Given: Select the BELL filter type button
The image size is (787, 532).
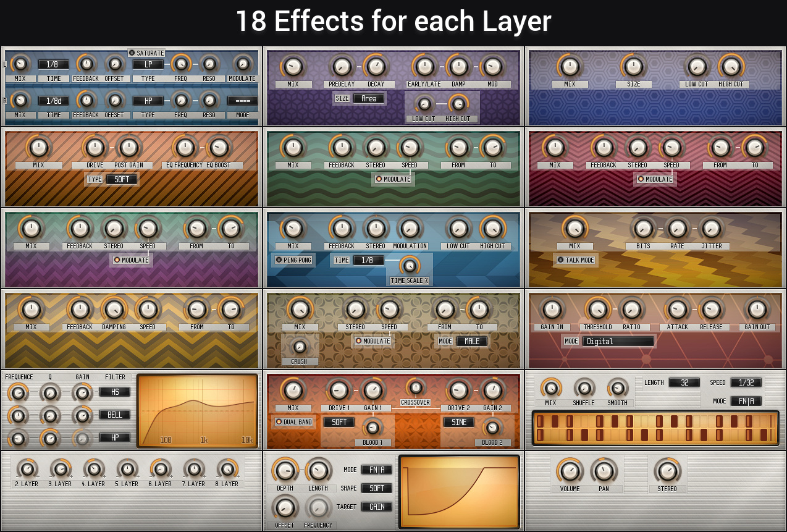Looking at the screenshot, I should coord(115,415).
